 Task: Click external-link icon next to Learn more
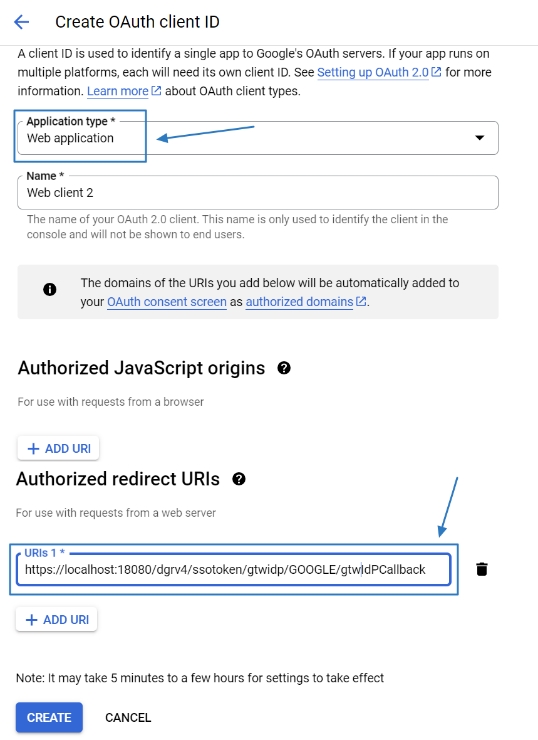156,91
